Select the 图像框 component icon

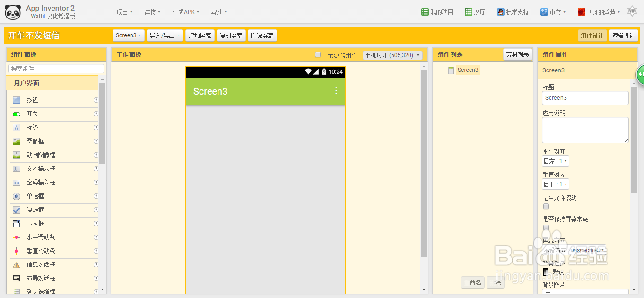pos(17,141)
